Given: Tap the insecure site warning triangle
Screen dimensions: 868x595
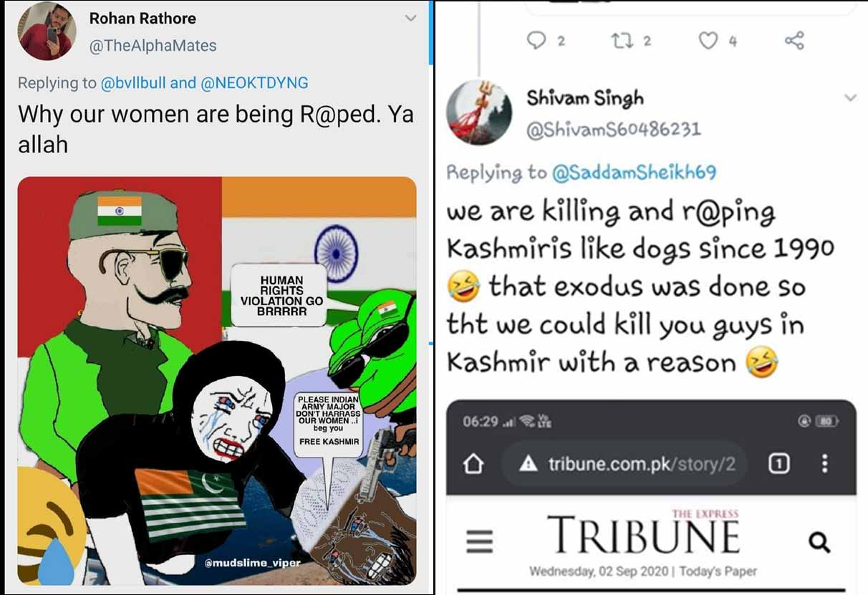Looking at the screenshot, I should click(529, 464).
